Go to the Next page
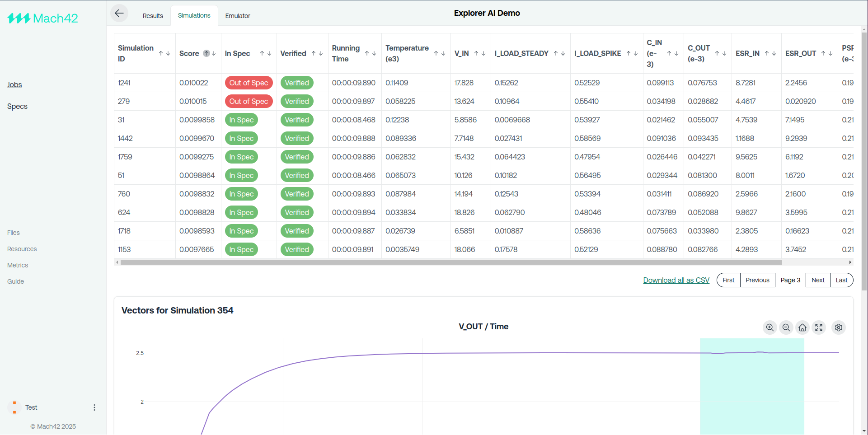The image size is (868, 435). 818,280
